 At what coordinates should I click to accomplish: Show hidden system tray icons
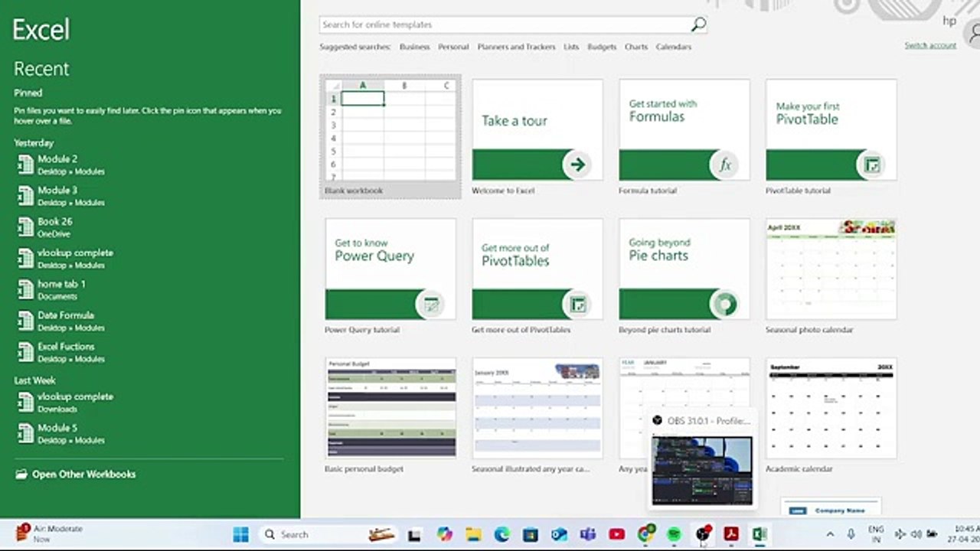pos(830,534)
